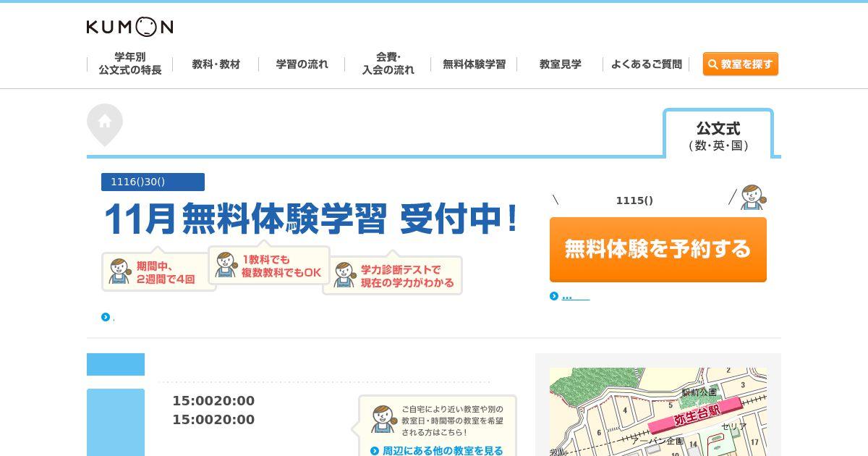Click the KUMON logo
Screen dimensions: 868x456
click(129, 27)
